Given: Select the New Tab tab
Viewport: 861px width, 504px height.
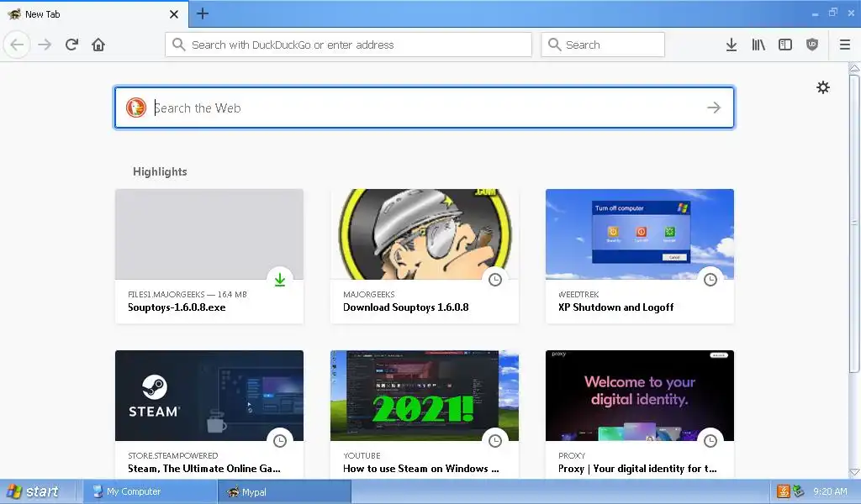Looking at the screenshot, I should coord(93,14).
